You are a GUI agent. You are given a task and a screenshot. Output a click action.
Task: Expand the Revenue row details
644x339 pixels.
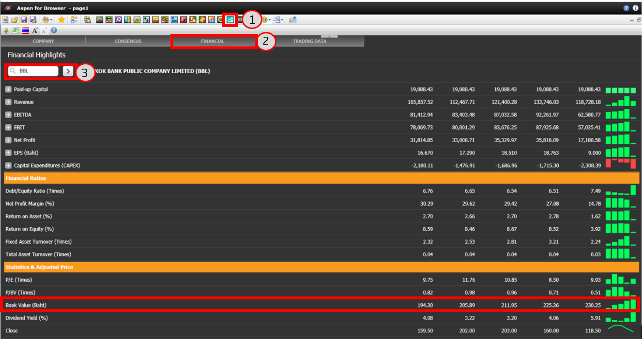point(8,102)
